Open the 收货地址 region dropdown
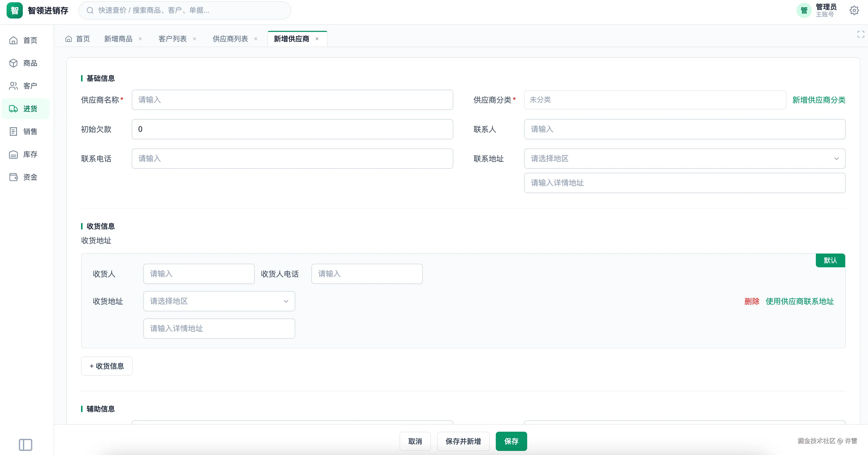 [219, 301]
